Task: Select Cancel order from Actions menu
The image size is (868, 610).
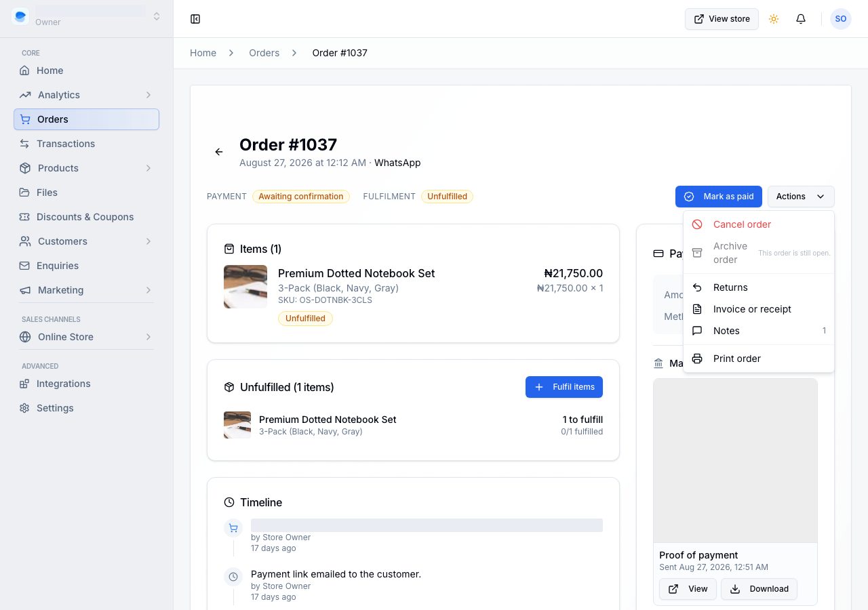Action: coord(759,224)
